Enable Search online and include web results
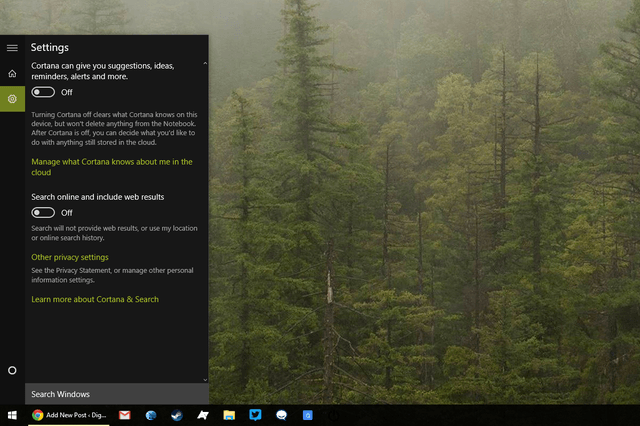Viewport: 640px width, 426px height. coord(43,213)
